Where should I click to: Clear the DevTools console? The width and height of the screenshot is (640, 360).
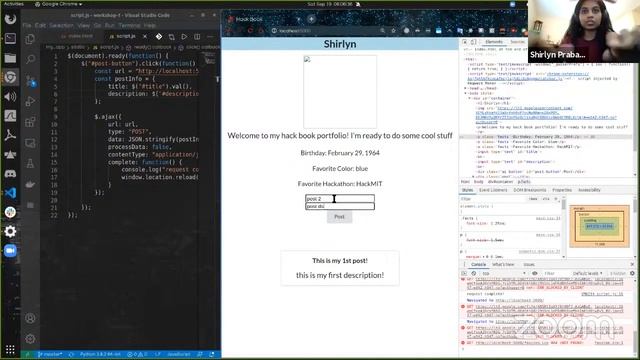pos(473,273)
